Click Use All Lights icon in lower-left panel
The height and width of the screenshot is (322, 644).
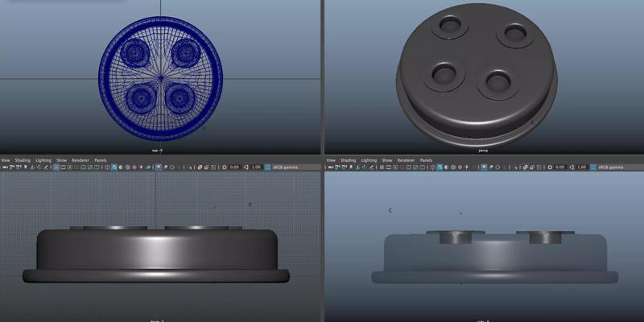[141, 167]
